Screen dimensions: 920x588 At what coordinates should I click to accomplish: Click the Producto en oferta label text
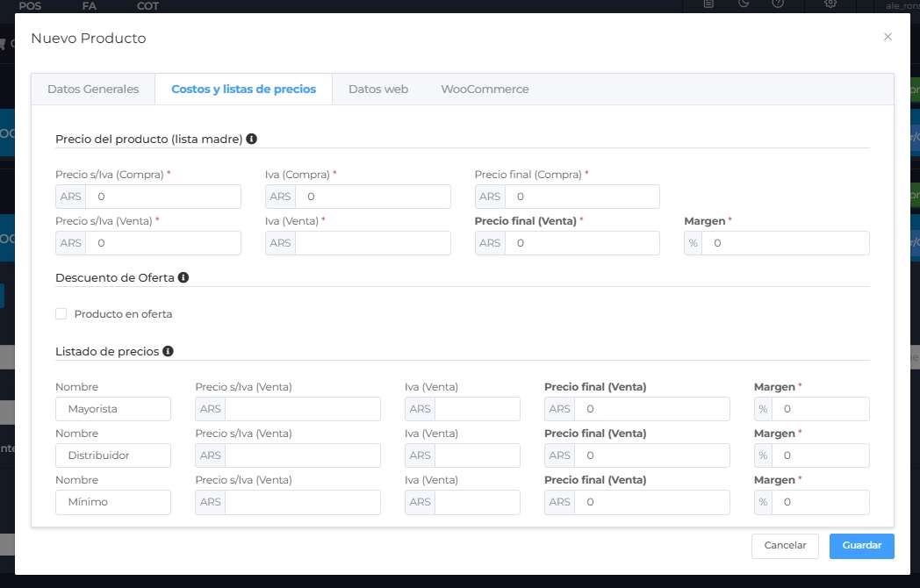tap(123, 314)
